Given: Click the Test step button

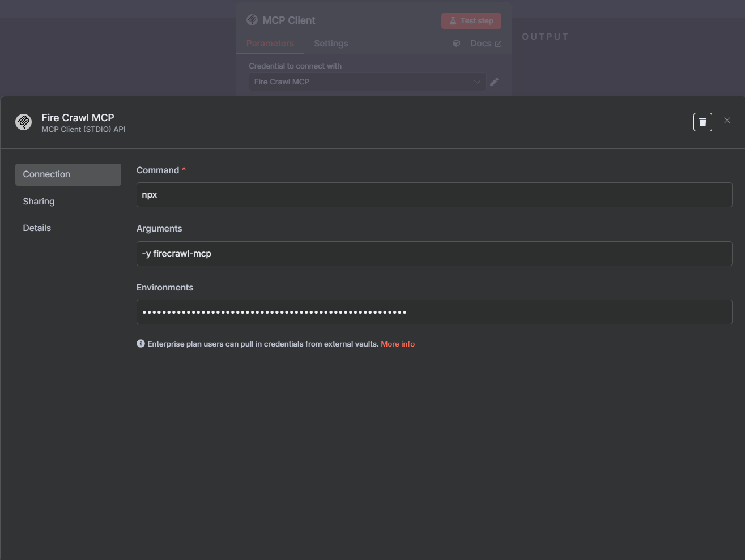Looking at the screenshot, I should tap(471, 20).
